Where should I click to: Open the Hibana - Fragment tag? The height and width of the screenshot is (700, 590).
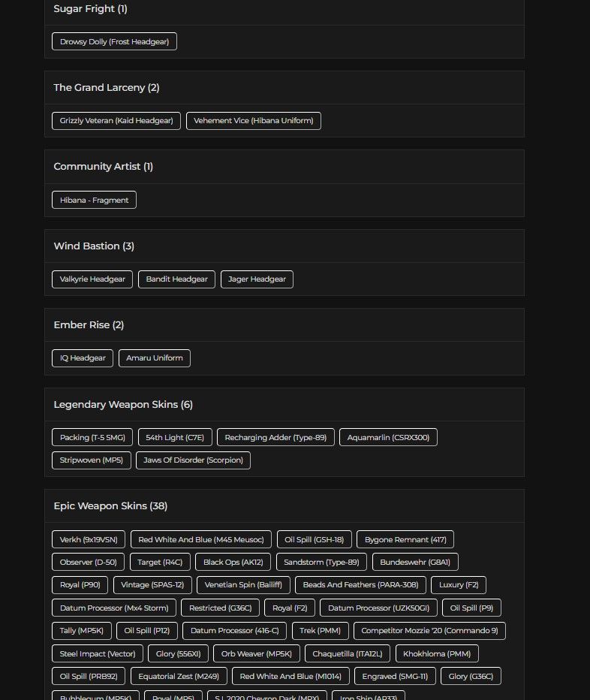pyautogui.click(x=94, y=200)
